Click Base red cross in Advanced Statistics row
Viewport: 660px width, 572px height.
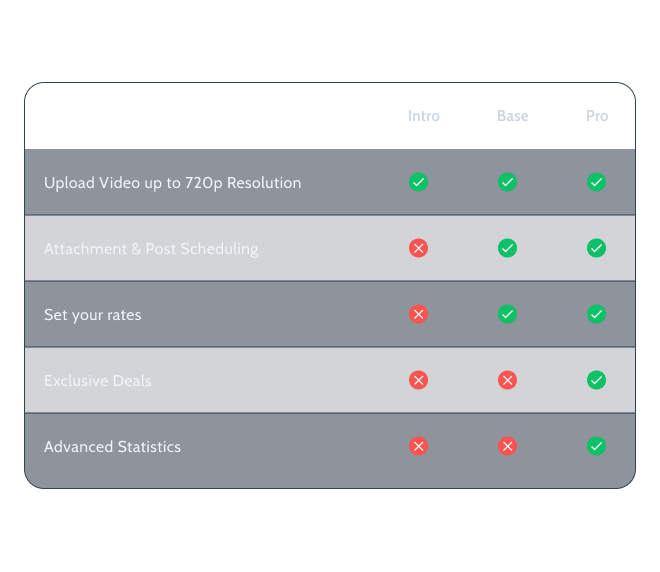coord(508,446)
